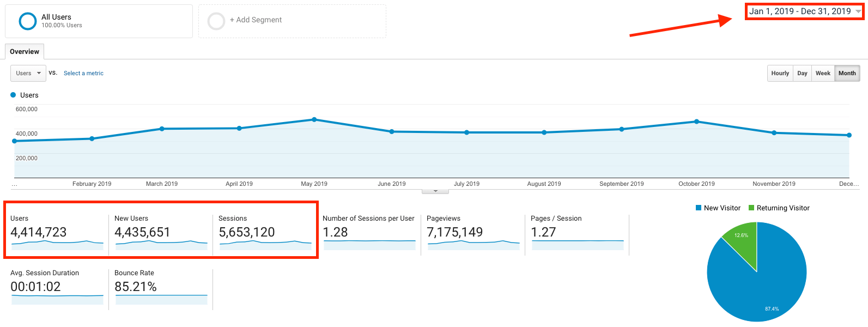Open the date range dropdown arrow
The height and width of the screenshot is (327, 868).
point(858,11)
